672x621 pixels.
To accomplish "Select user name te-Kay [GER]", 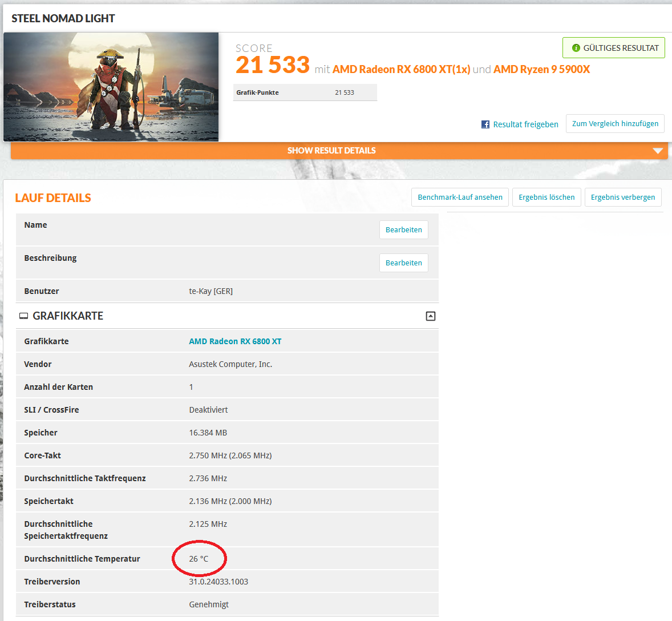I will tap(211, 291).
